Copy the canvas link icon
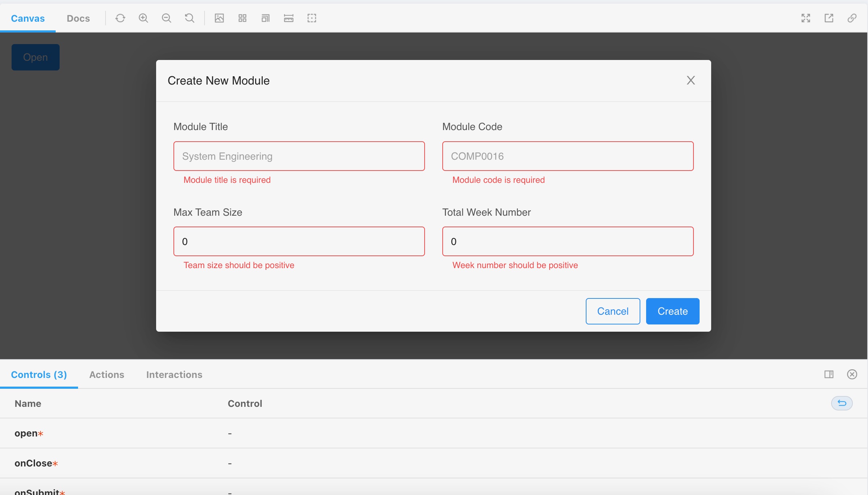 [x=852, y=18]
